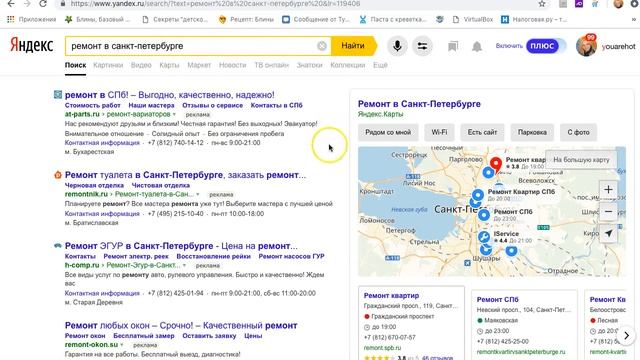Open the Блины, базовый bookmark
Viewport: 640px width, 360px height.
[x=97, y=19]
